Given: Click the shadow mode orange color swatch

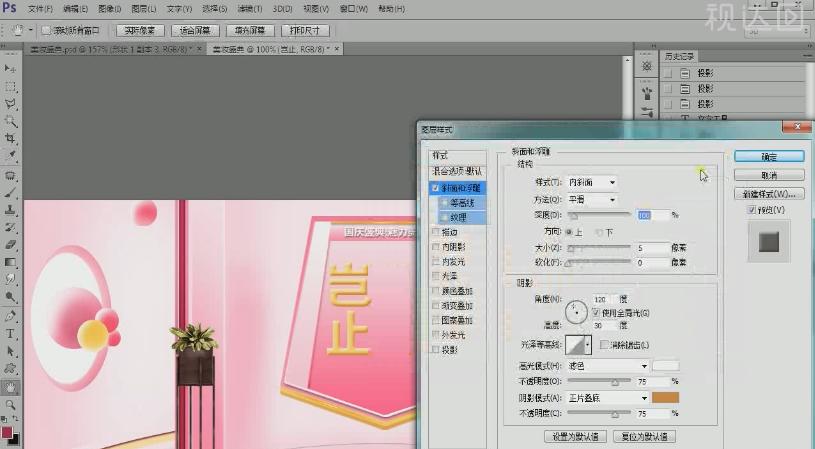Looking at the screenshot, I should (666, 398).
